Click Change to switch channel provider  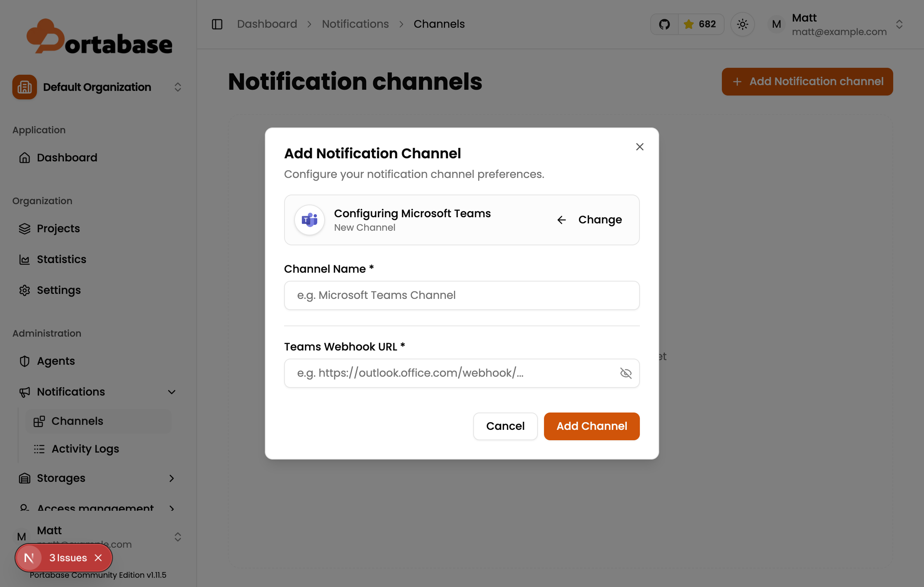tap(589, 220)
